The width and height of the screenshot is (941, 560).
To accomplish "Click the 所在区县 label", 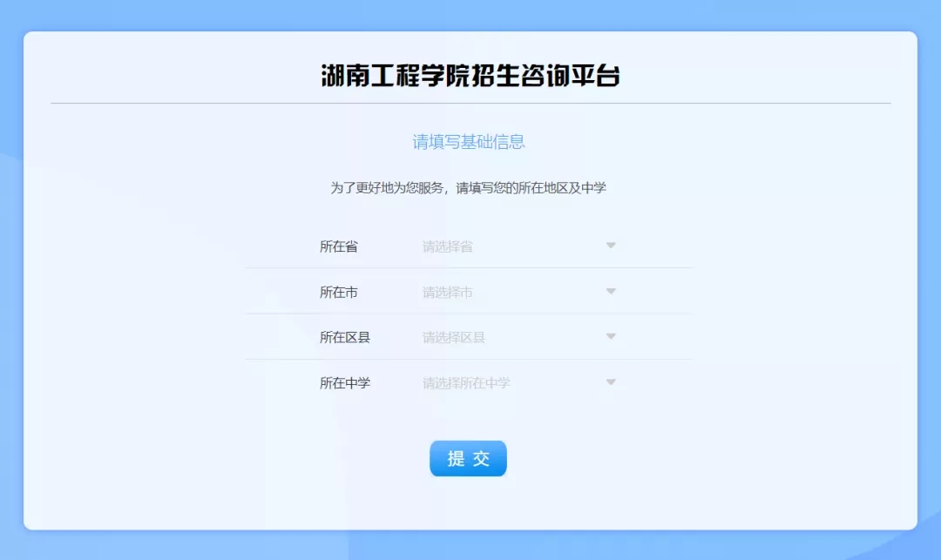I will (345, 338).
